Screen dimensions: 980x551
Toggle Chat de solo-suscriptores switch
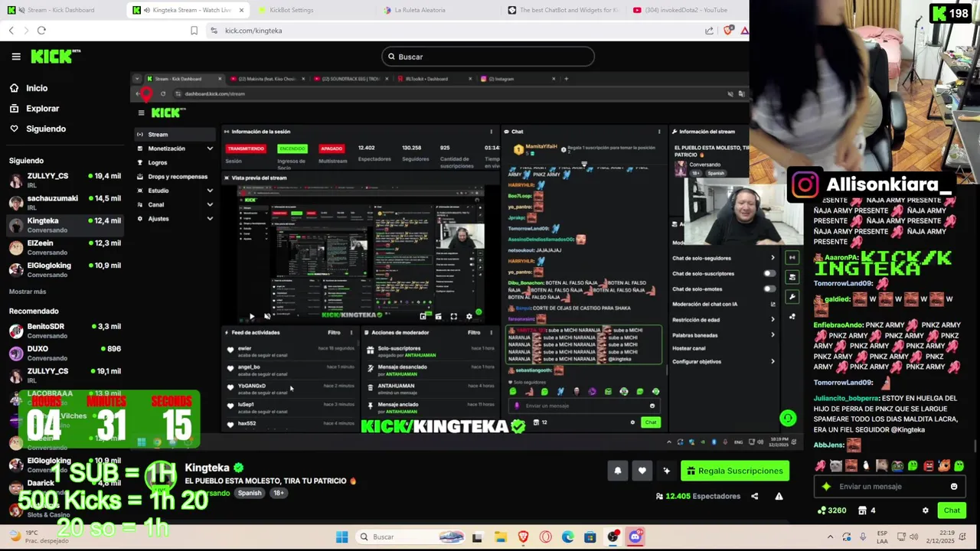[769, 273]
